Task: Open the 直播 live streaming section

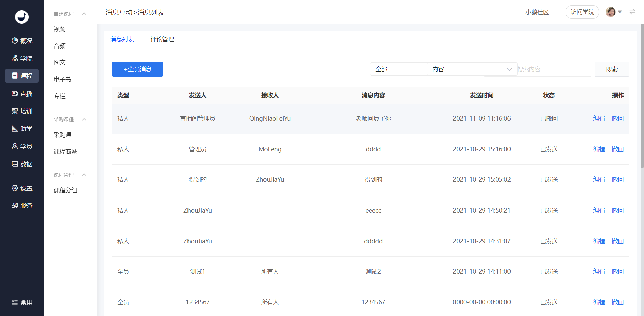Action: click(x=22, y=94)
